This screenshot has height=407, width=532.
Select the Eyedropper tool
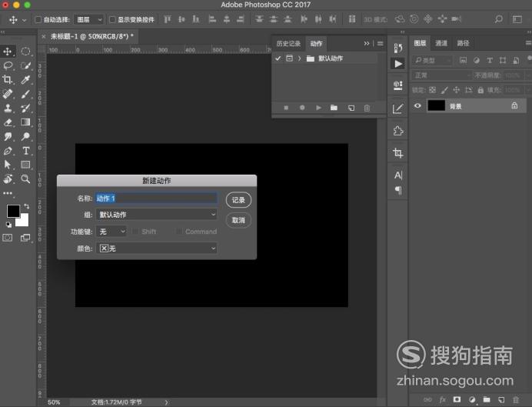[x=25, y=79]
